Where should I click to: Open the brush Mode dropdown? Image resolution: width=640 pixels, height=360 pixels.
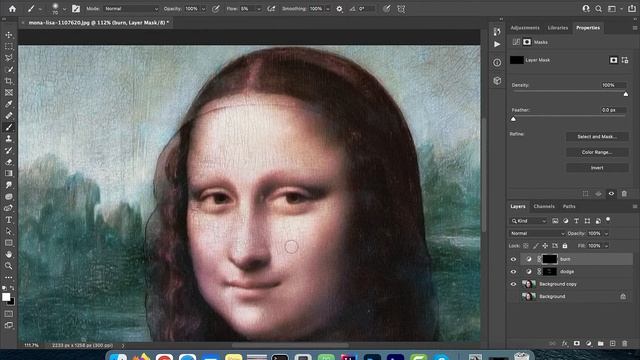(131, 9)
